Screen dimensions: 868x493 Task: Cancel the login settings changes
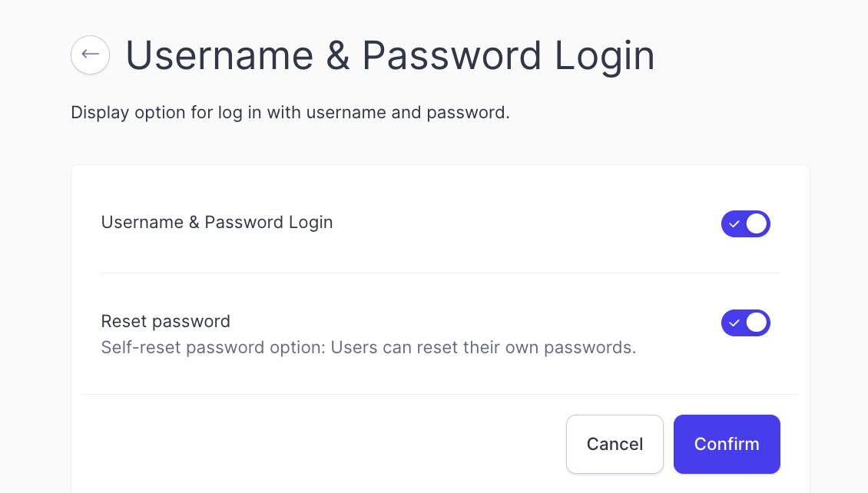pyautogui.click(x=615, y=445)
